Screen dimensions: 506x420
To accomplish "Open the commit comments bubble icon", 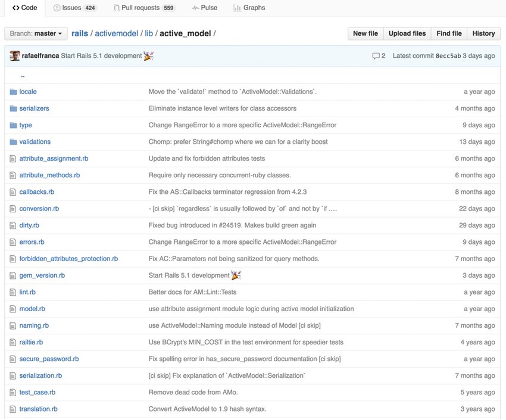I will (x=376, y=56).
